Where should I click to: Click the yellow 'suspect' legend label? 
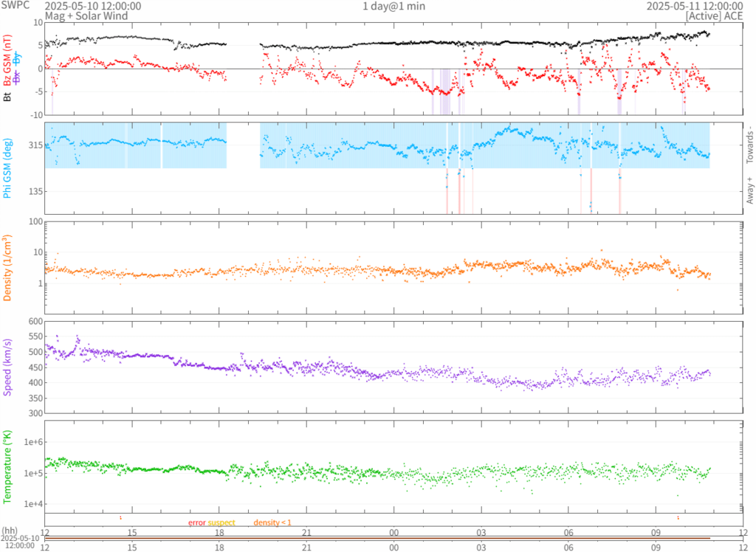(221, 522)
